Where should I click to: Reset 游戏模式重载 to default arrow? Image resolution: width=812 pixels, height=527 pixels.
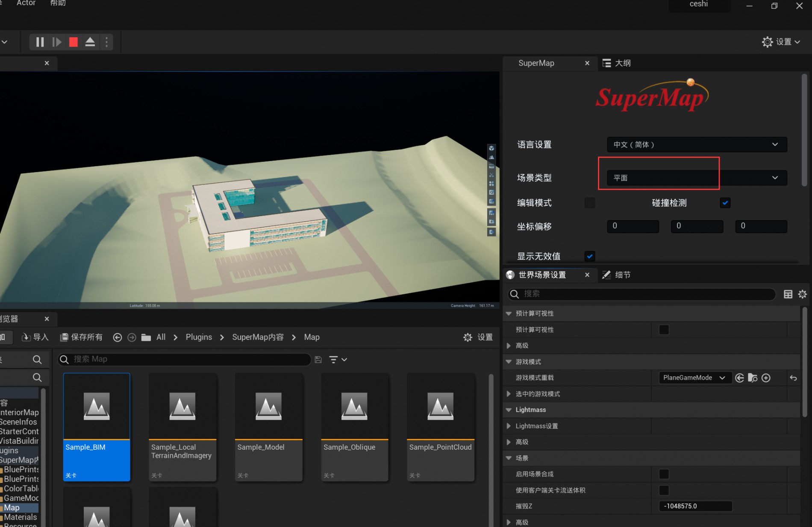click(x=793, y=378)
